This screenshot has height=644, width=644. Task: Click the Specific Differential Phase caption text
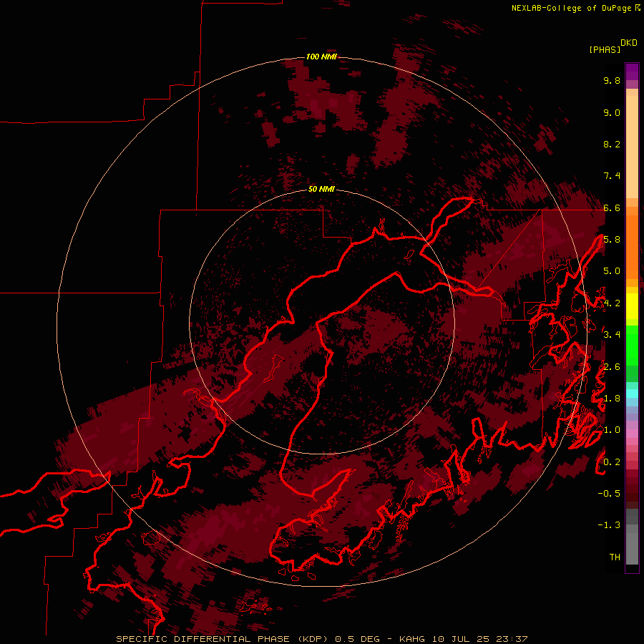point(321,639)
